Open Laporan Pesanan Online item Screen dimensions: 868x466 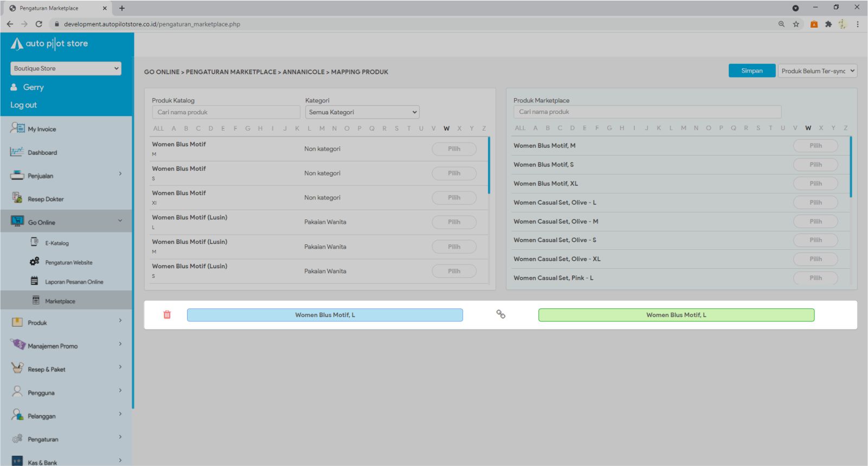(x=74, y=282)
